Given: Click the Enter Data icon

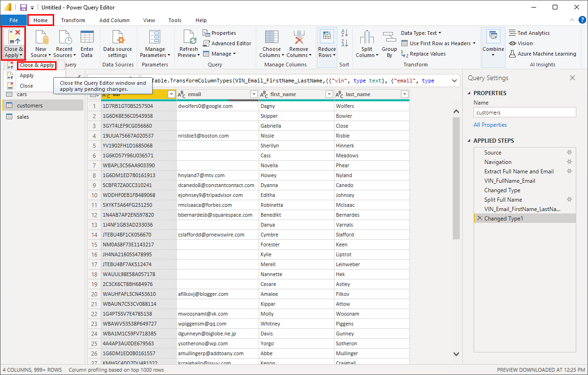Looking at the screenshot, I should (87, 38).
